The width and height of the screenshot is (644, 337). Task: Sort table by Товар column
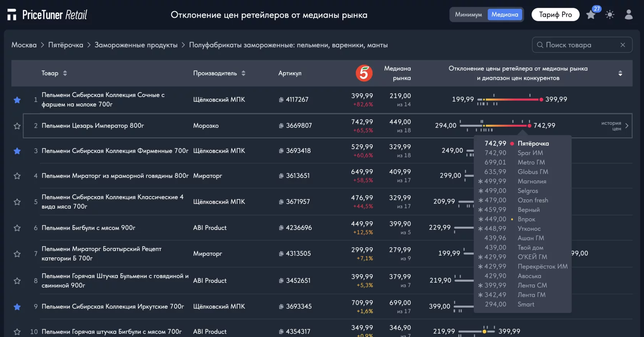65,73
